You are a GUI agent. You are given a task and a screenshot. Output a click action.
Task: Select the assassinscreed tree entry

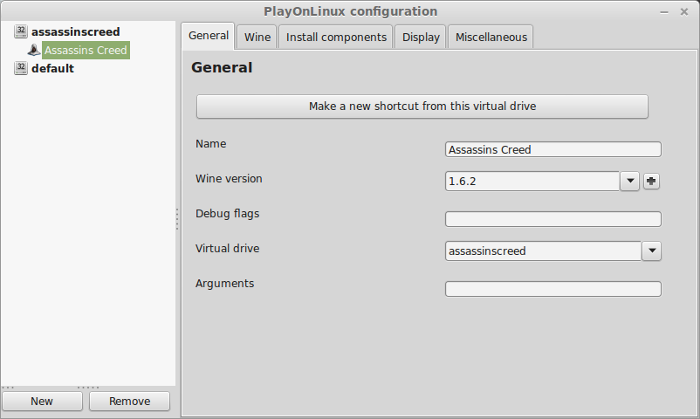pos(75,32)
